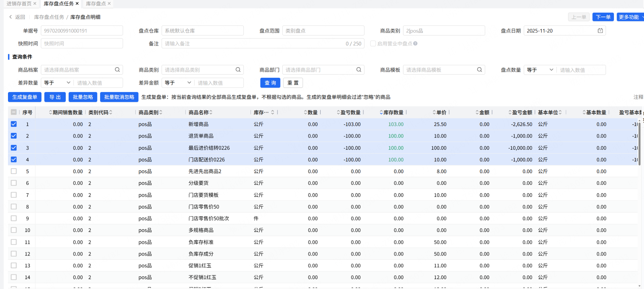Click the calendar icon in 盘点日期 field
The height and width of the screenshot is (289, 644).
click(600, 31)
